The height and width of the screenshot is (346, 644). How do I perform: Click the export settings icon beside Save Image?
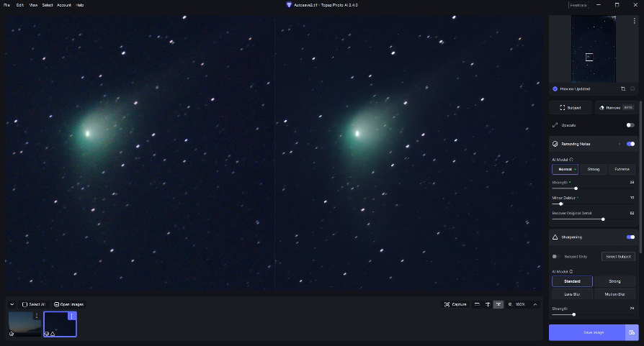pos(632,332)
